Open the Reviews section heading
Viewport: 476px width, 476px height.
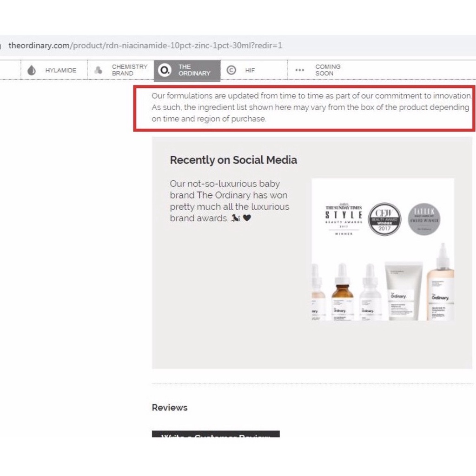pos(169,408)
